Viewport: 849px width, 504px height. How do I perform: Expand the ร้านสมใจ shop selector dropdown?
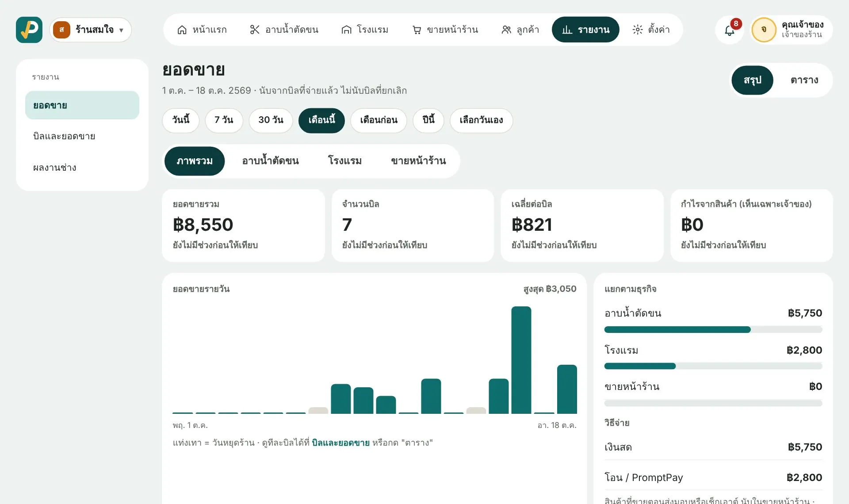point(91,30)
